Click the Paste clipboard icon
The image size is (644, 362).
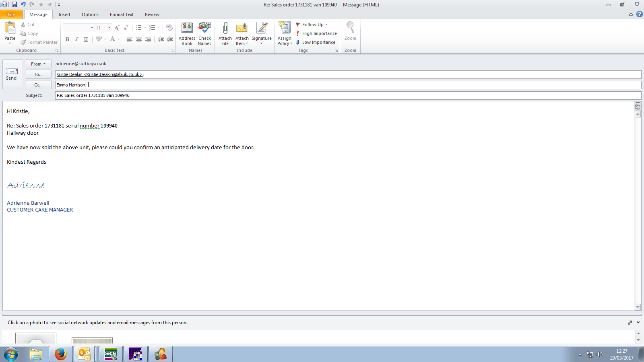[x=10, y=27]
